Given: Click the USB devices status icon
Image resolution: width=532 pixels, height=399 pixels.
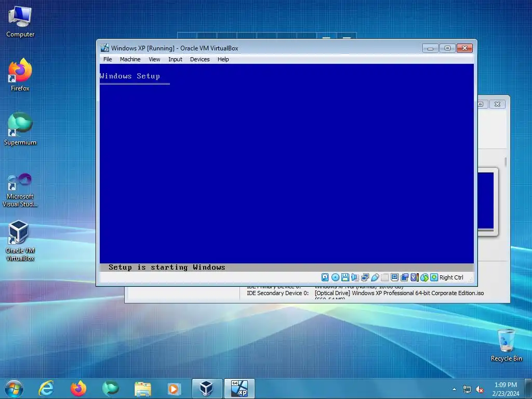Looking at the screenshot, I should [x=375, y=277].
